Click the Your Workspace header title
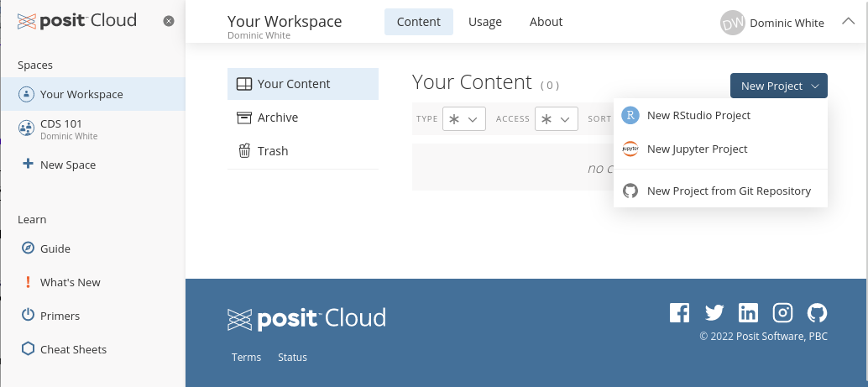868x387 pixels. click(x=285, y=22)
